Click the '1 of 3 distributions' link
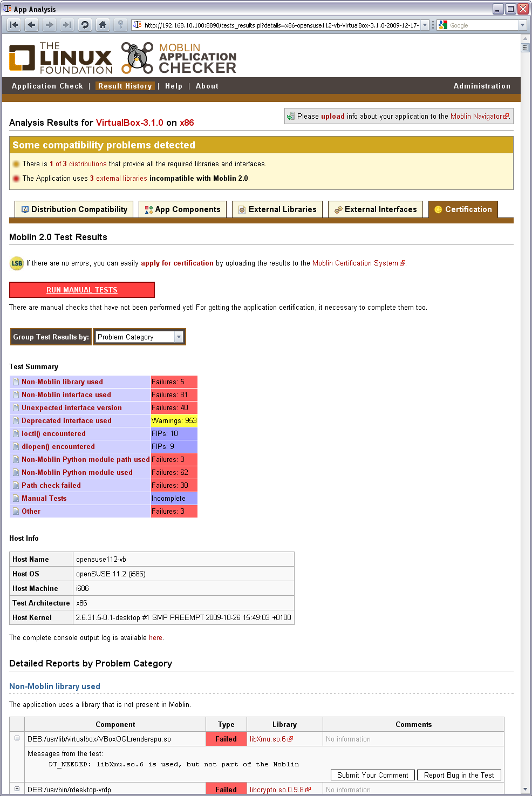 coord(78,164)
